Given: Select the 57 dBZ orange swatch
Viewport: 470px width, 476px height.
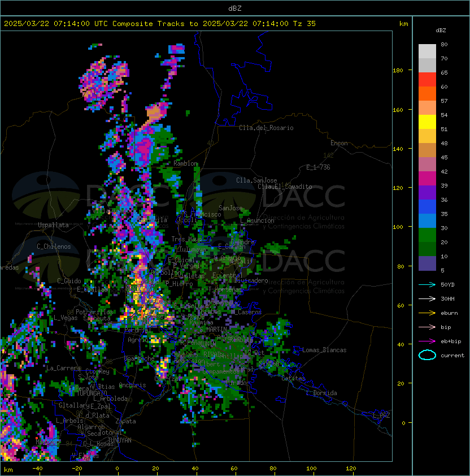Looking at the screenshot, I should click(x=427, y=93).
